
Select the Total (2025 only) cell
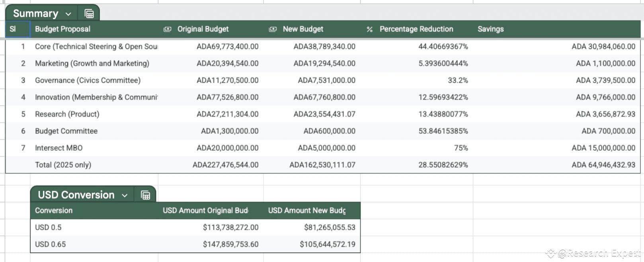(63, 165)
